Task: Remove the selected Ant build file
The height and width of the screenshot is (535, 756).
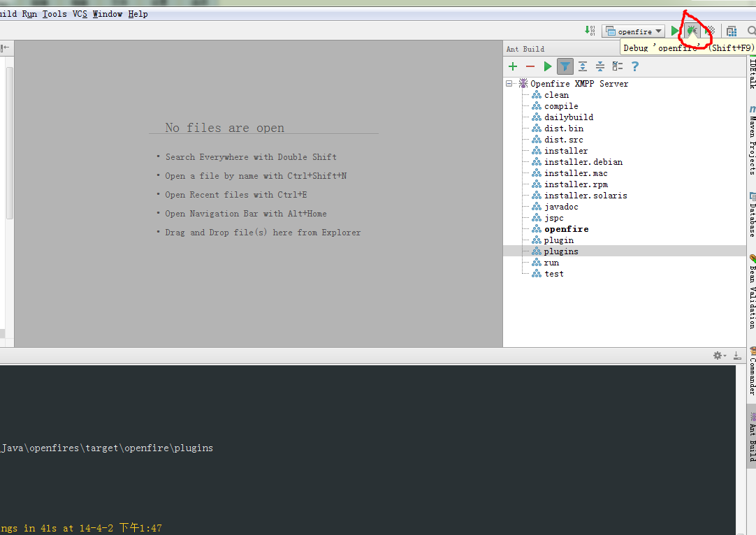Action: pos(530,66)
